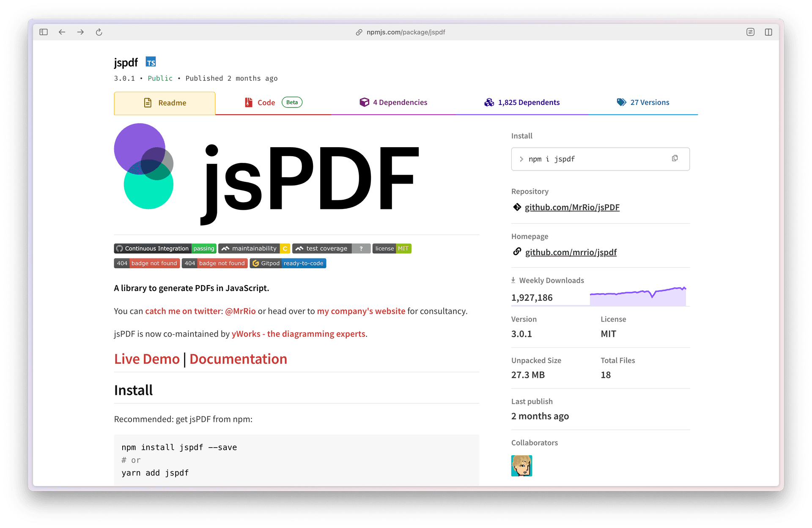Switch to the Code tab
The image size is (812, 528).
click(266, 102)
